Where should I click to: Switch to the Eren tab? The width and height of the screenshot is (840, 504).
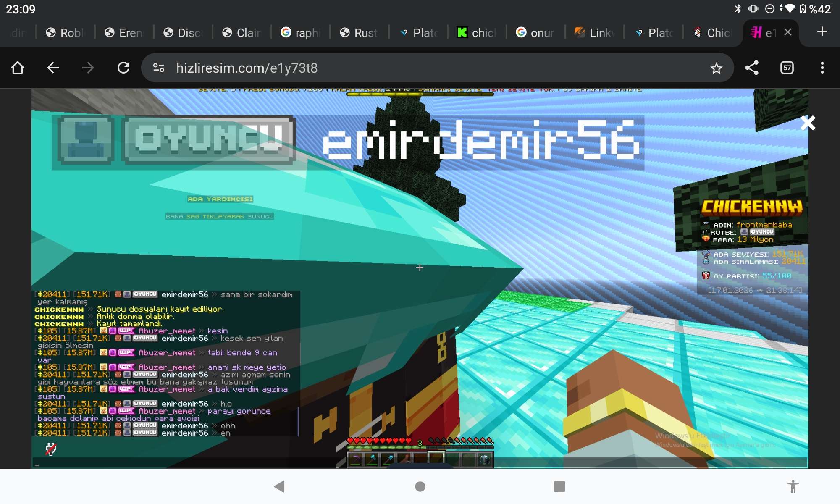point(124,32)
